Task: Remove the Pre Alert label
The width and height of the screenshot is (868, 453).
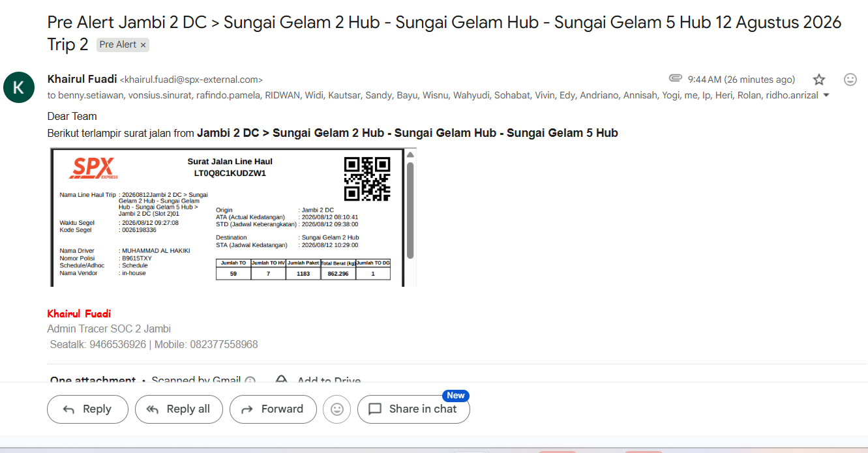Action: pos(143,45)
